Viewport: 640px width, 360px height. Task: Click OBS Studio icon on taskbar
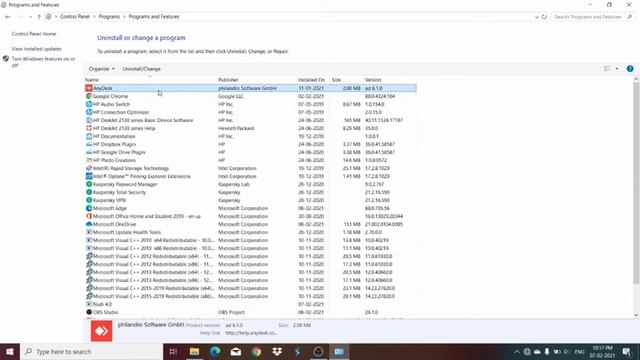[318, 351]
